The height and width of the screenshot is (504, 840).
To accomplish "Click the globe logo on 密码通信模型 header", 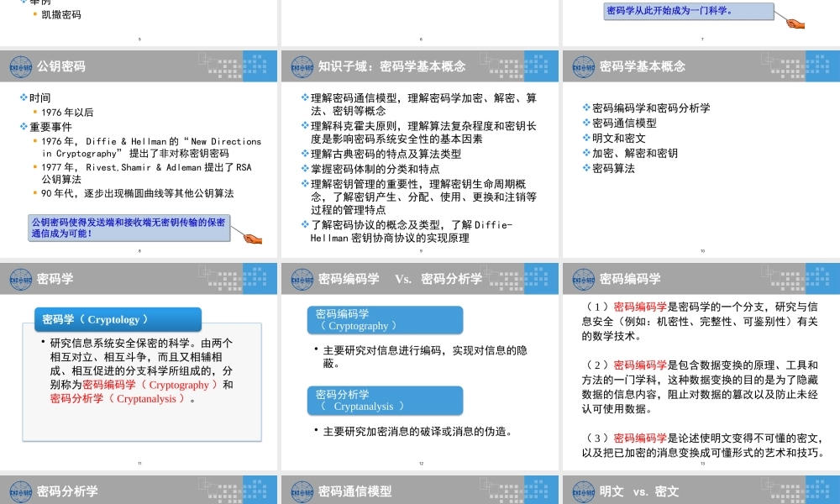I will pos(303,490).
